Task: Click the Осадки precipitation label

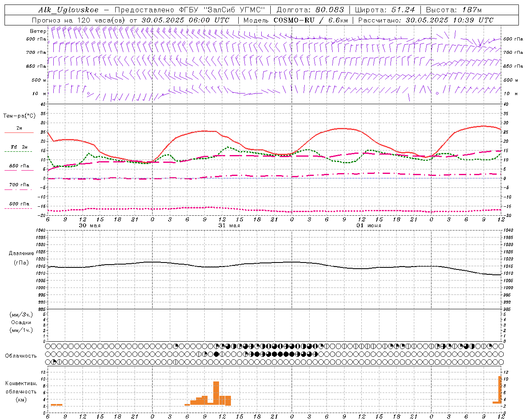Action: 21,322
